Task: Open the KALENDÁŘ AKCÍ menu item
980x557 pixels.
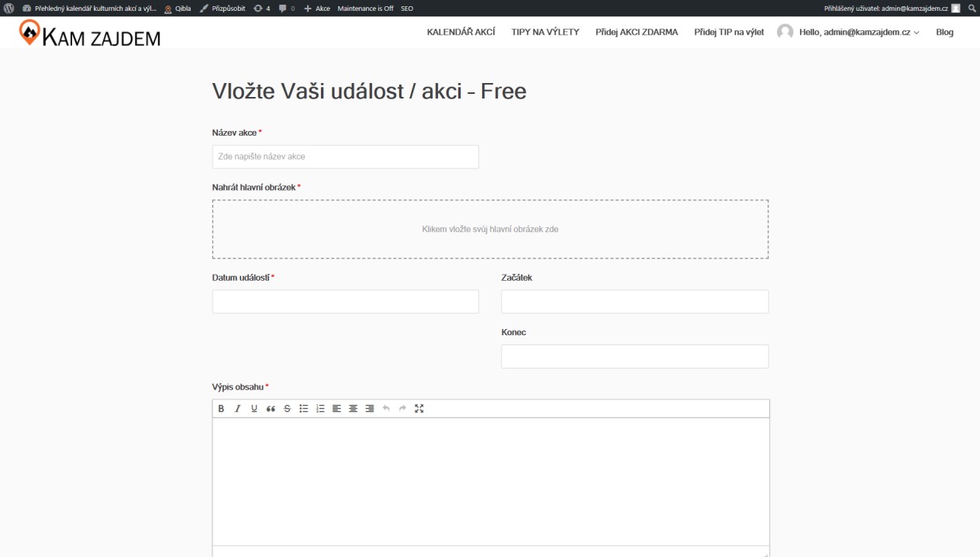Action: 461,32
